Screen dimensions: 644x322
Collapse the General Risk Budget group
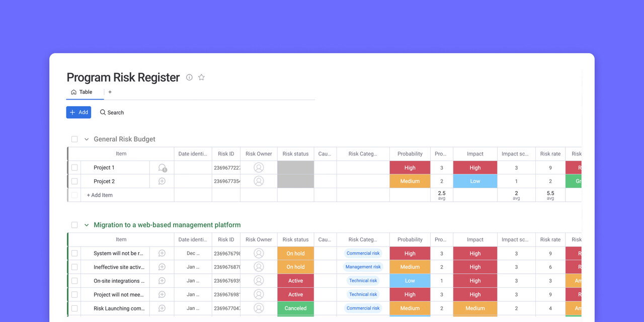coord(87,139)
